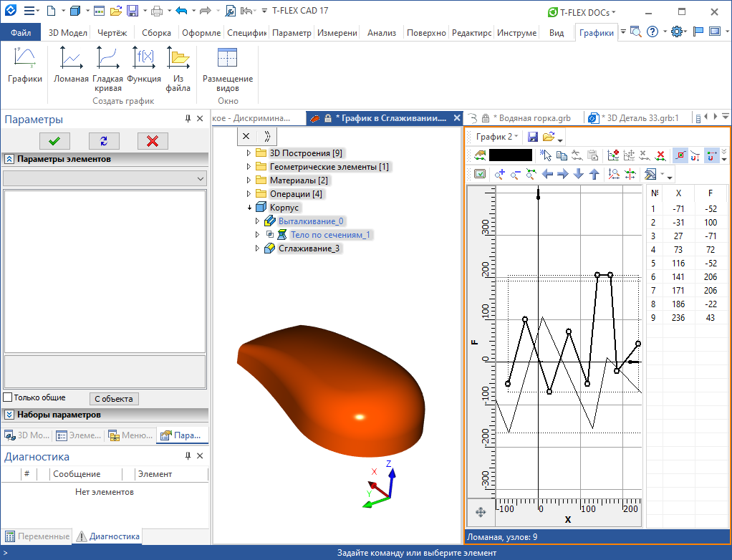Open the Анализ menu tab
732x560 pixels.
point(382,32)
